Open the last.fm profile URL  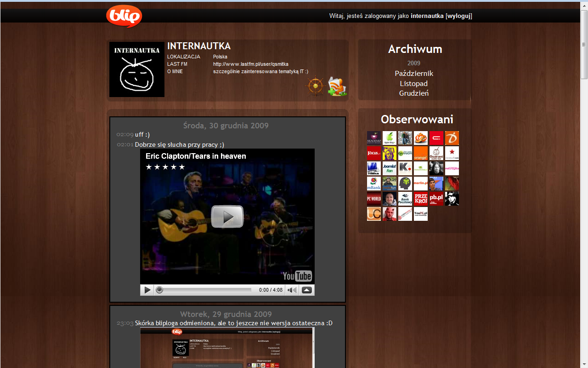(251, 64)
